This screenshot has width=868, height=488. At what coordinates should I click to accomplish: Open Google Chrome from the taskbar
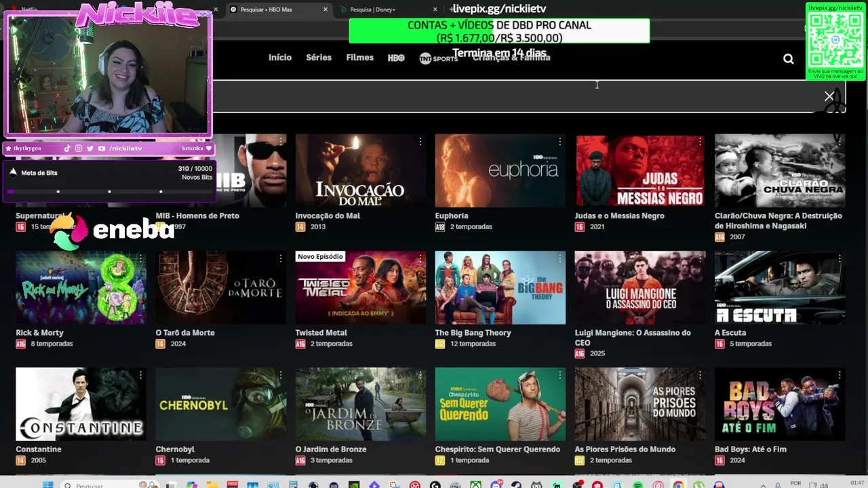(678, 485)
